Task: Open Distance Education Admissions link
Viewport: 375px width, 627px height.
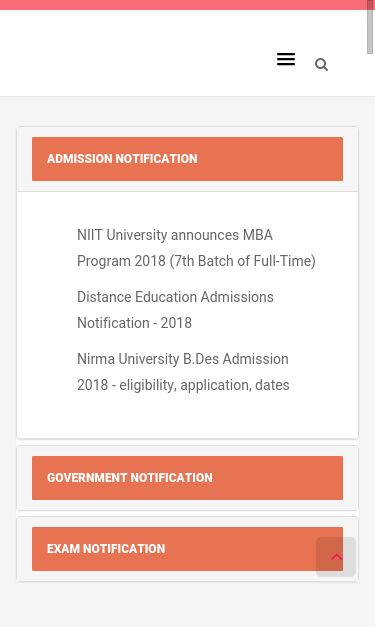Action: 175,310
